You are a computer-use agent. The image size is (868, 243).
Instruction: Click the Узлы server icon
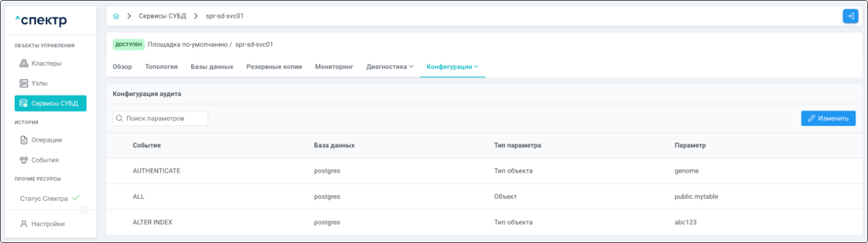(x=24, y=84)
